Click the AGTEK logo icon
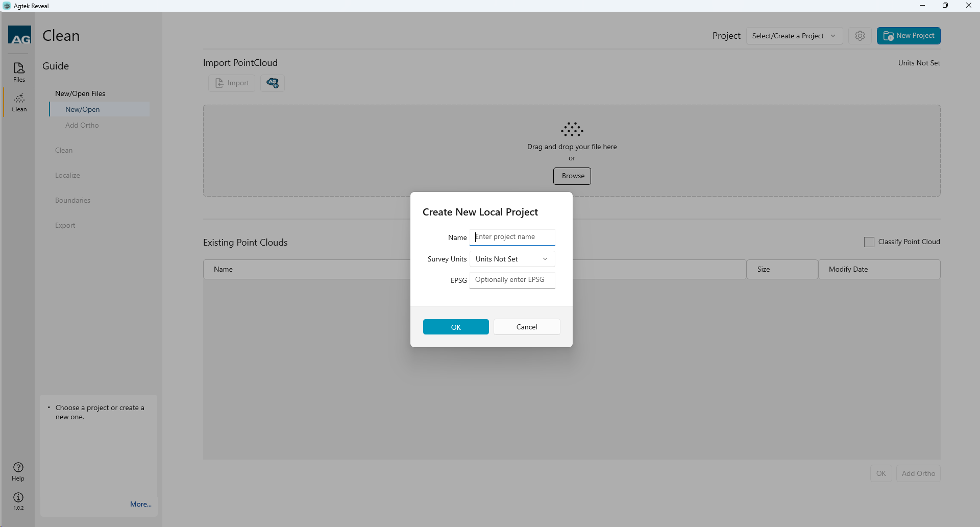The image size is (980, 527). (19, 35)
